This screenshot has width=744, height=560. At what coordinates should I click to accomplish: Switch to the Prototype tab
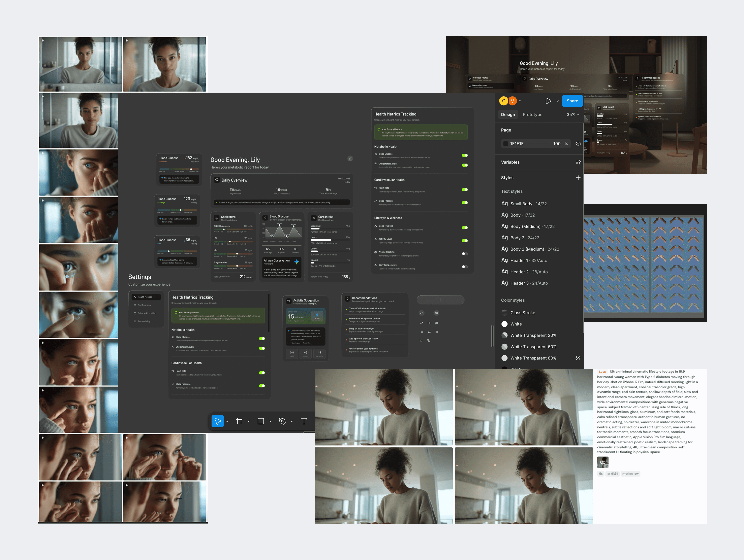pyautogui.click(x=532, y=115)
